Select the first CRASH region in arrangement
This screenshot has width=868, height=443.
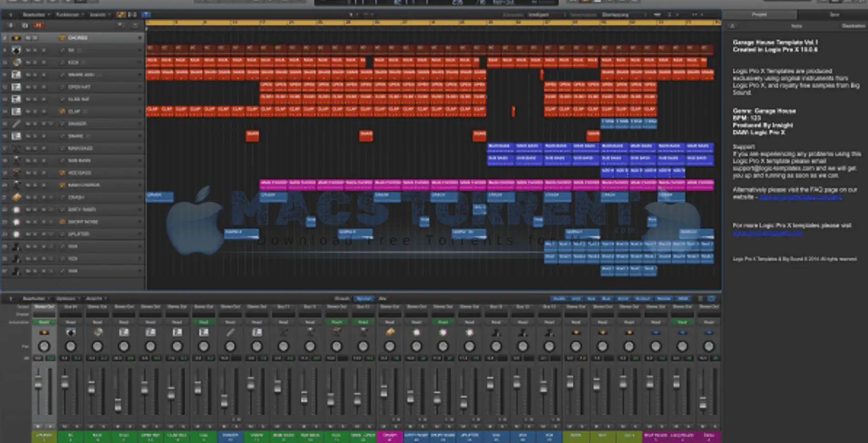[159, 197]
